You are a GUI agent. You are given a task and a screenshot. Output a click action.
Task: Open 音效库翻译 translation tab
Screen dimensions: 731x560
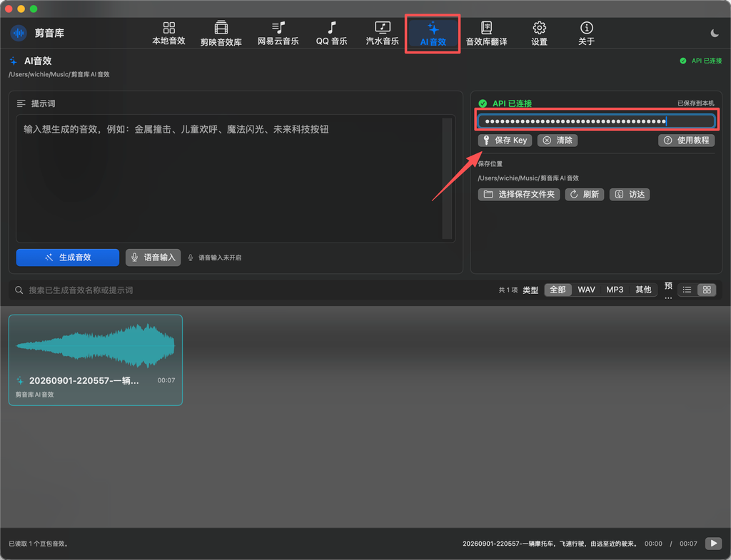click(486, 33)
